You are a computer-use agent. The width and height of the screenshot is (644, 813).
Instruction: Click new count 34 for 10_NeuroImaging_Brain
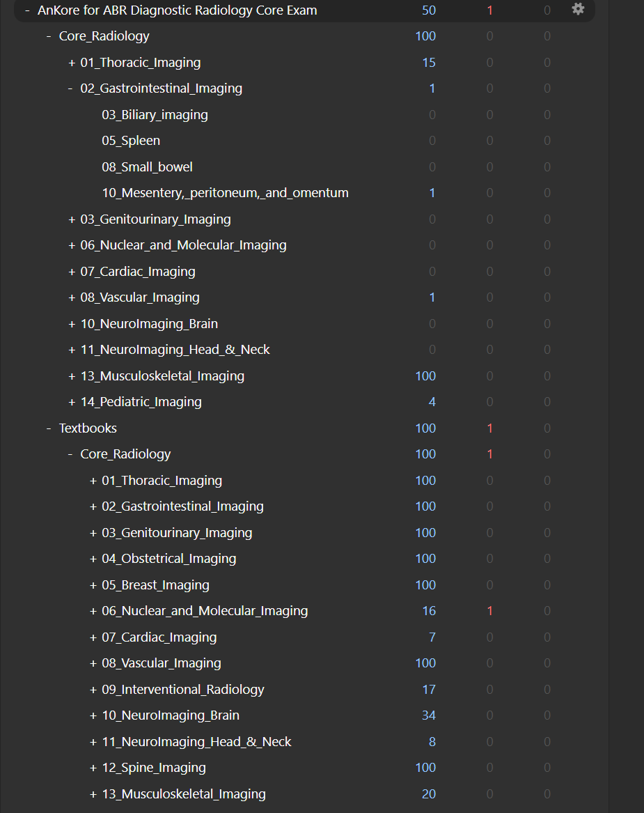tap(428, 715)
